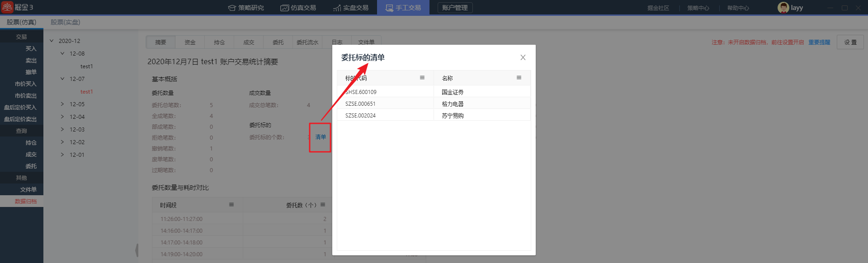This screenshot has height=263, width=868.
Task: Open the 时间段 column menu icon
Action: 231,205
